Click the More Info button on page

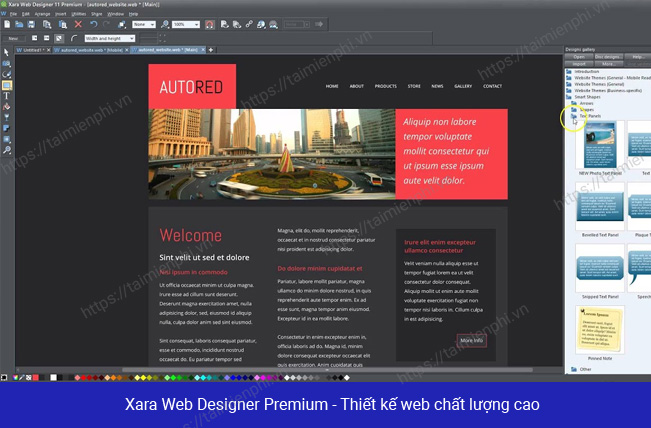[472, 340]
